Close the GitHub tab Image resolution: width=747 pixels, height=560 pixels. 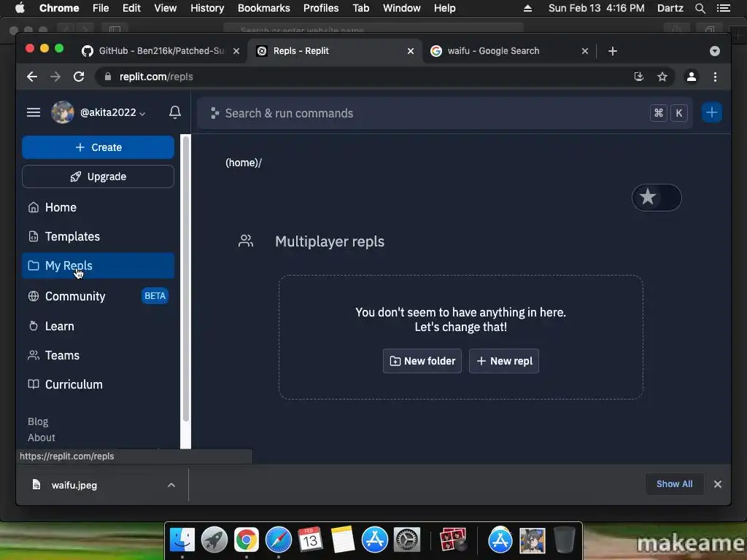[236, 51]
